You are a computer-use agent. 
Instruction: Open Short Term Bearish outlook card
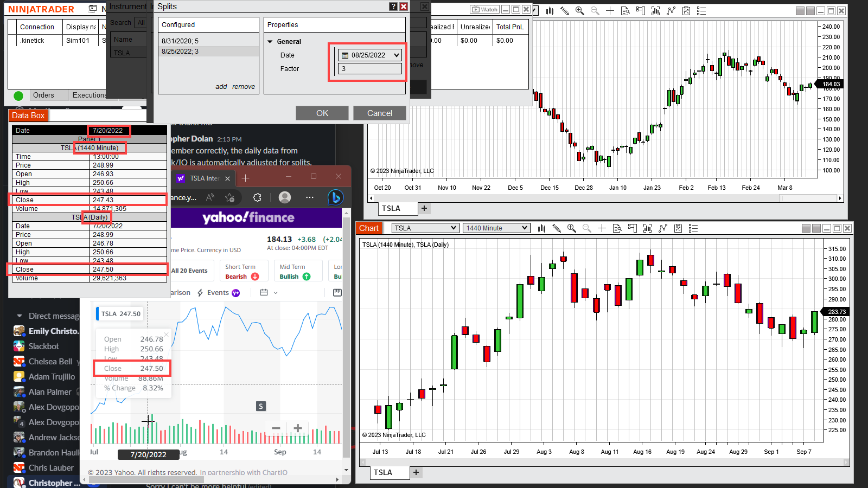(x=244, y=271)
